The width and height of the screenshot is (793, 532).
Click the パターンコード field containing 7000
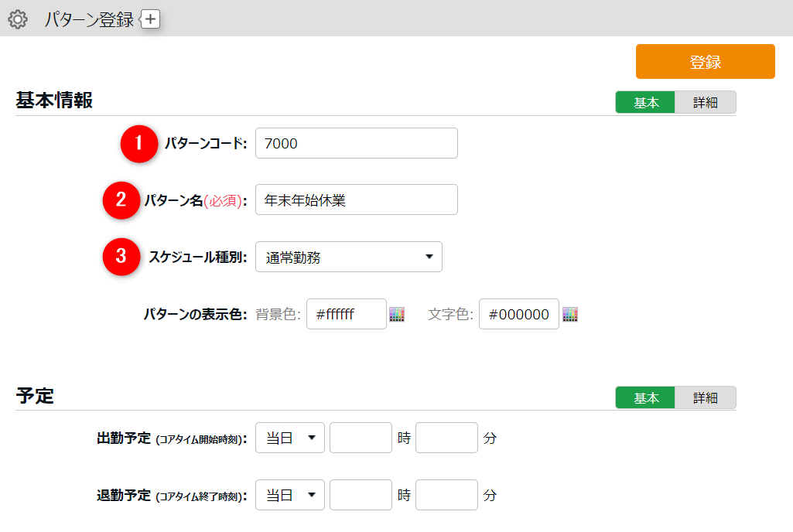pos(356,143)
